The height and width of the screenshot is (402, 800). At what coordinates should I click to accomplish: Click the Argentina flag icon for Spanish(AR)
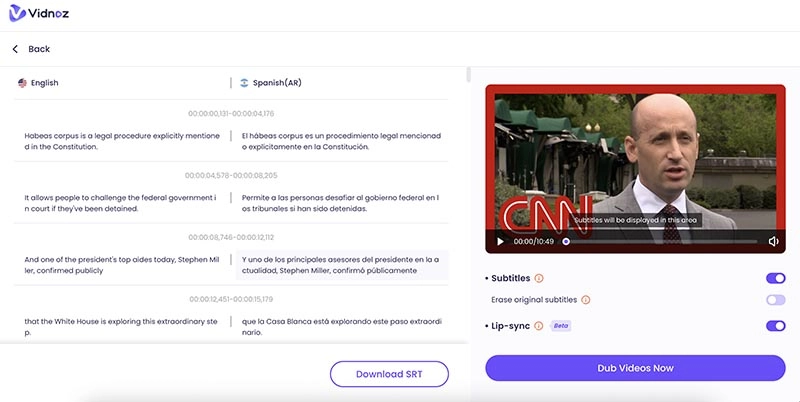[244, 83]
